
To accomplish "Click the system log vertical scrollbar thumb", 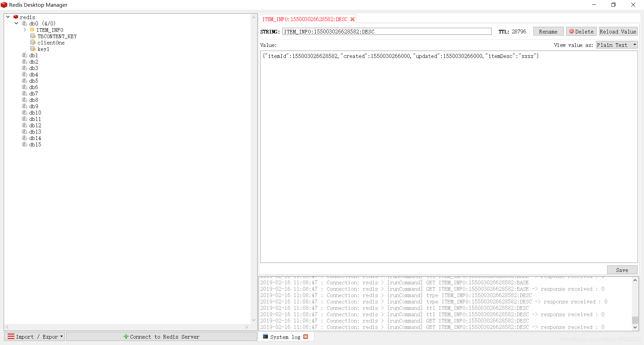I will (x=635, y=320).
